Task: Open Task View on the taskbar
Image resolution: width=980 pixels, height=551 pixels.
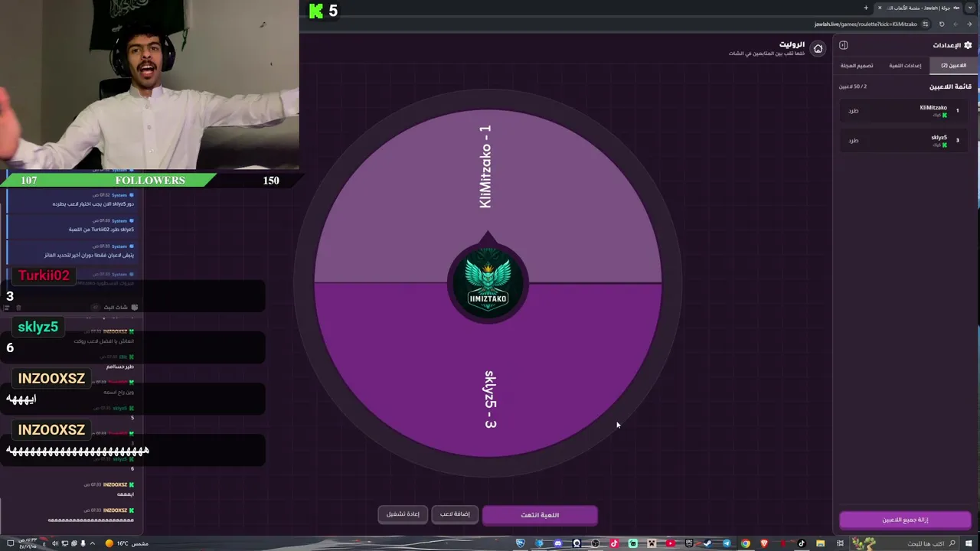Action: (839, 543)
